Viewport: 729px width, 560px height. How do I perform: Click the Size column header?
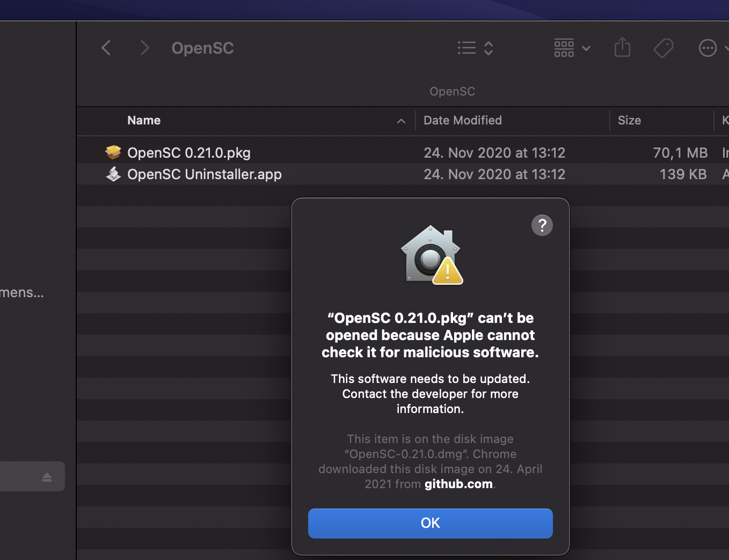629,120
